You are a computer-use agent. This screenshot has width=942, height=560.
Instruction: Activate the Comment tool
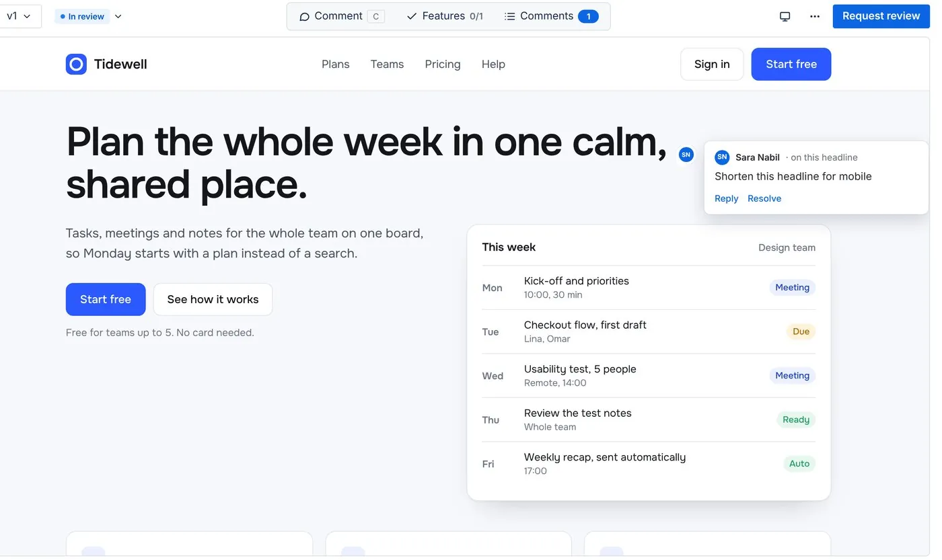click(342, 16)
